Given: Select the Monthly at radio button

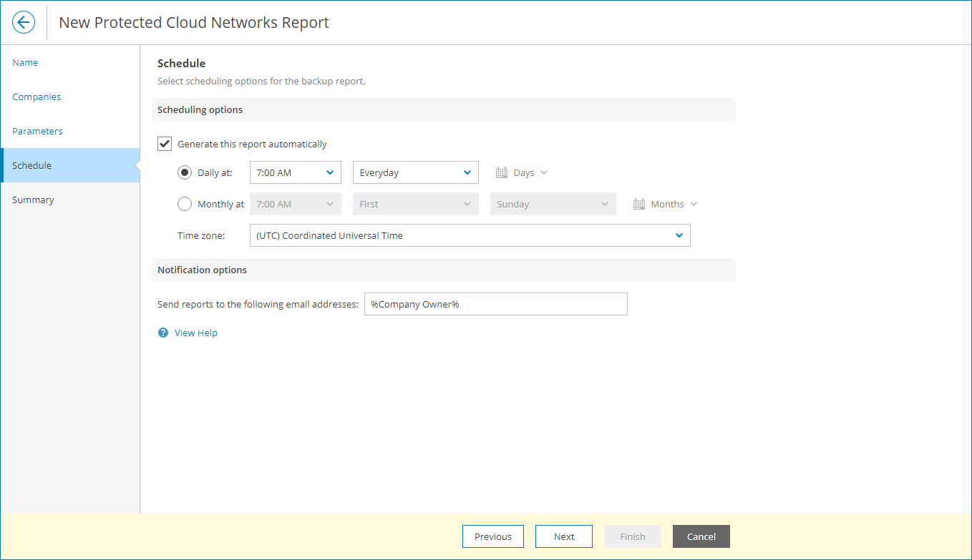Looking at the screenshot, I should (x=185, y=203).
